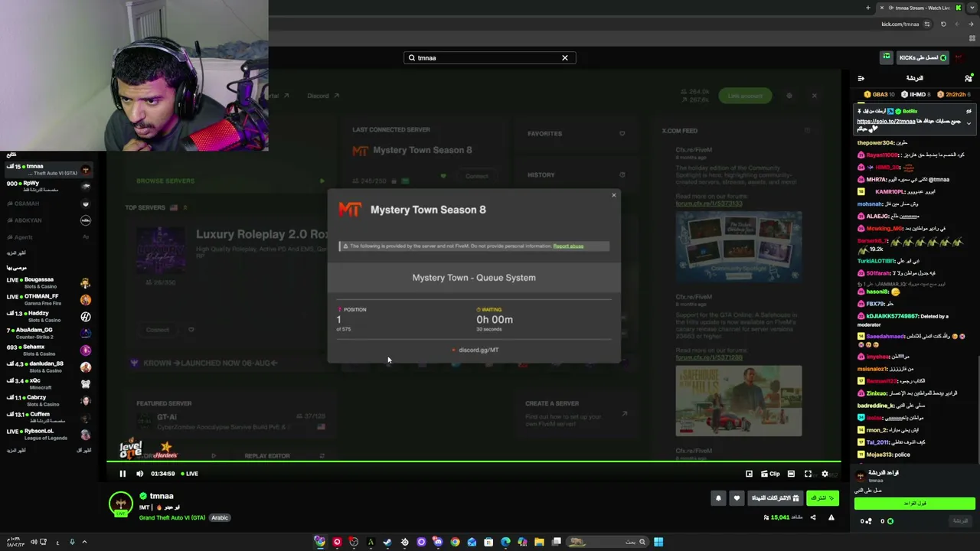Open danludan_88 recommended channel
980x551 pixels.
click(x=47, y=367)
